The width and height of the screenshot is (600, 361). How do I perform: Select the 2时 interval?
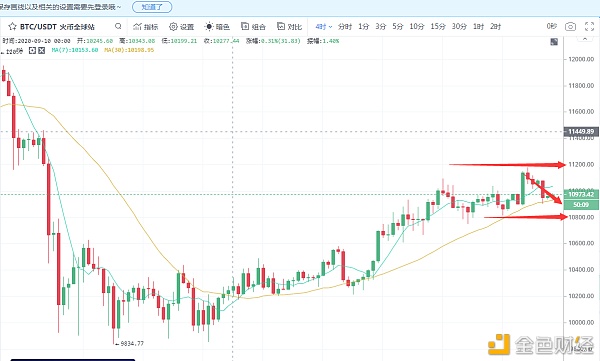495,26
